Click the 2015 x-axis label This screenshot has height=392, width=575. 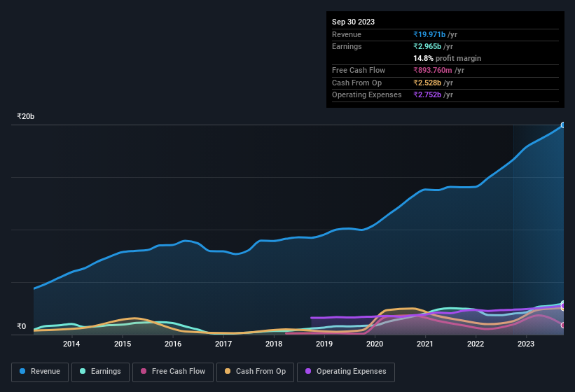pos(123,344)
